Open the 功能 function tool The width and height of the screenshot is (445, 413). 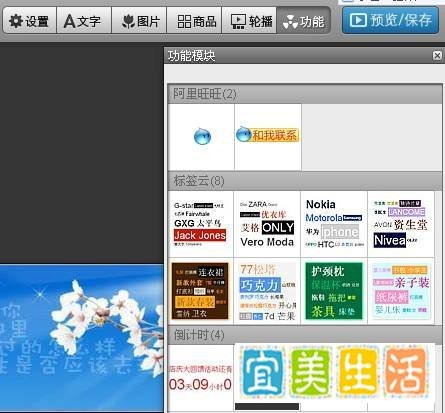tap(303, 20)
